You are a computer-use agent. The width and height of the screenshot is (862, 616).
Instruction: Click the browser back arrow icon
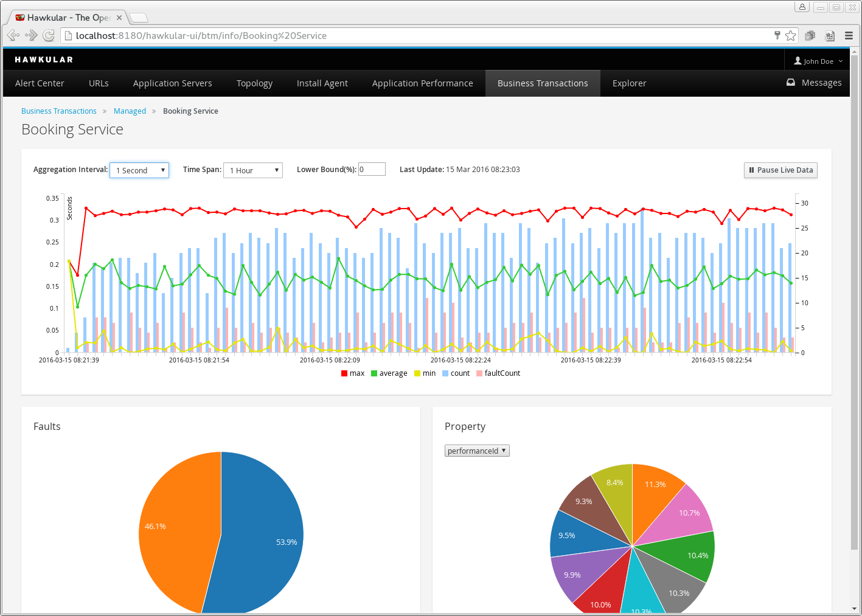click(13, 35)
